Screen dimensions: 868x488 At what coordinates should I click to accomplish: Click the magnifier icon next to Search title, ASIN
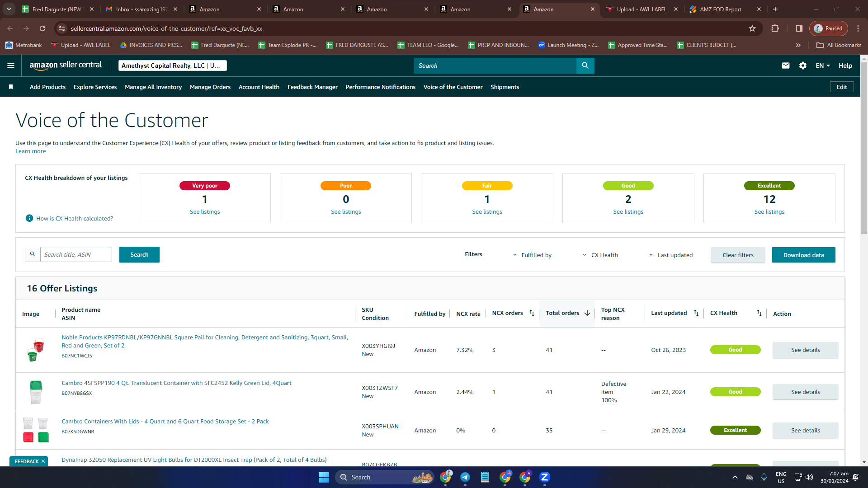point(33,254)
